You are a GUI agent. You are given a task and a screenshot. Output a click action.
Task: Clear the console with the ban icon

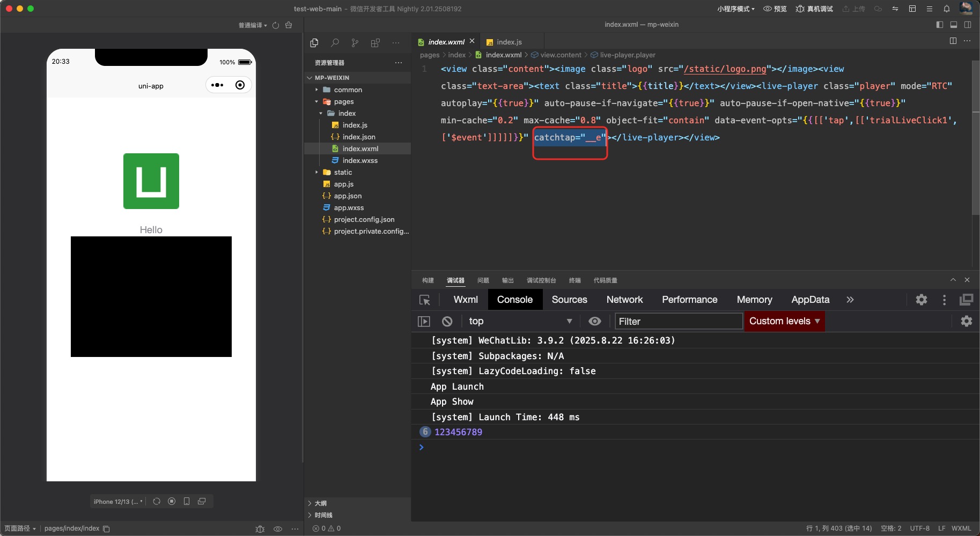[447, 321]
